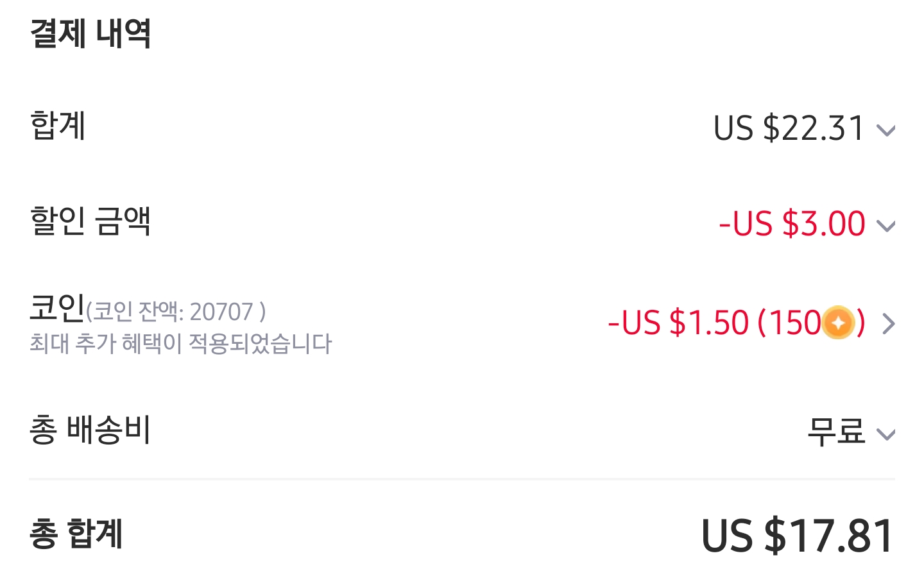Click the 결제 내역 heading
Image resolution: width=924 pixels, height=585 pixels.
tap(90, 33)
